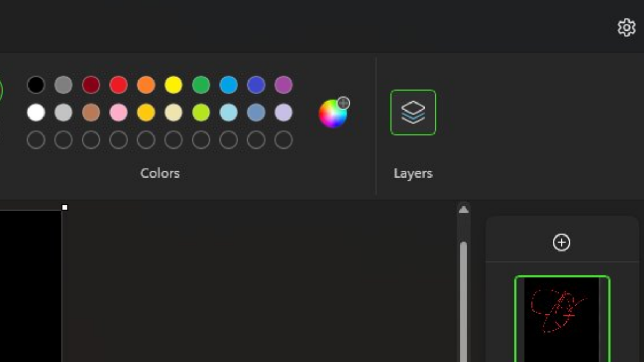This screenshot has height=362, width=644.
Task: Select the black color swatch
Action: [35, 84]
